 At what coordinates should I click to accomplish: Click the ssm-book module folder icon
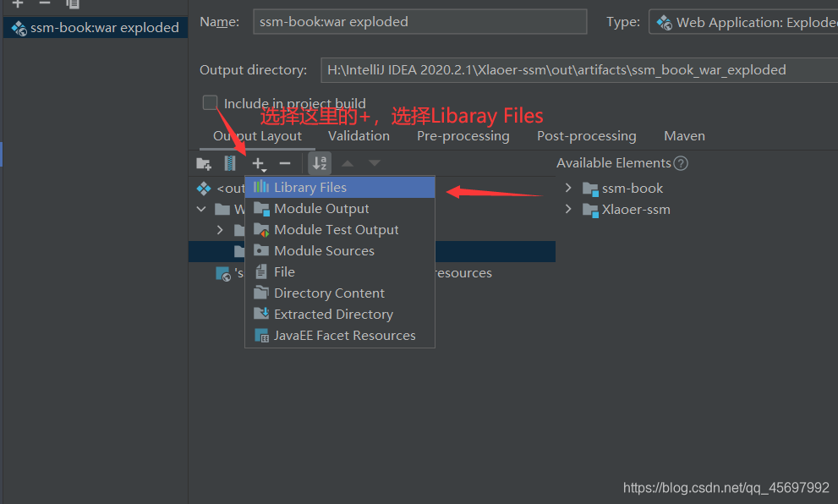[590, 189]
